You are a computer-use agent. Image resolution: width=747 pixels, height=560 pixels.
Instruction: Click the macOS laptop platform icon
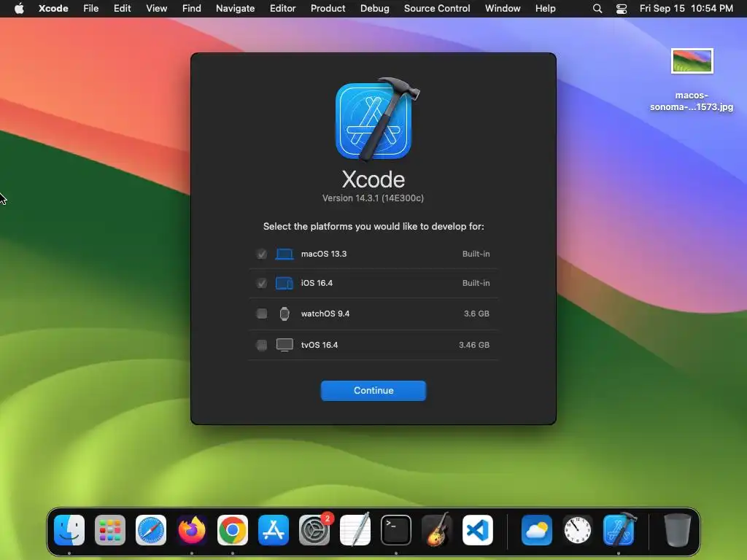285,254
